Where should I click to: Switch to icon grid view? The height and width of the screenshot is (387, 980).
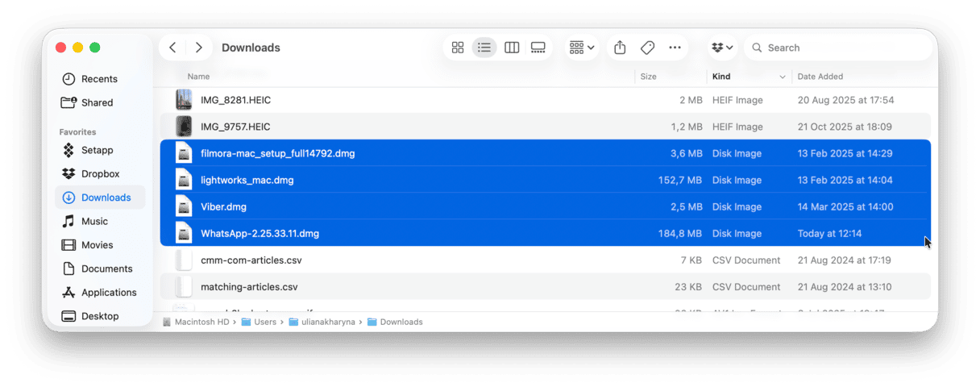point(458,48)
